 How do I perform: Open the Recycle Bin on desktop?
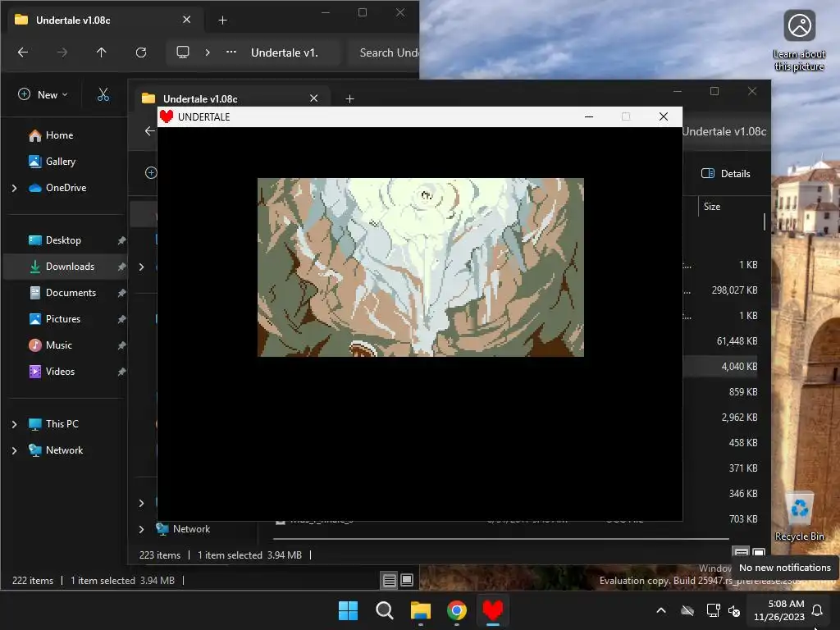(799, 517)
